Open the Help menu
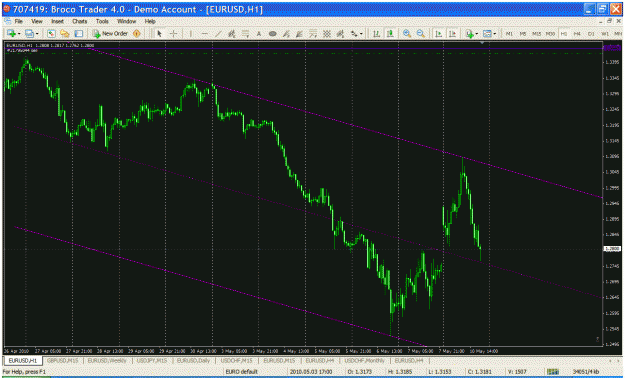 point(150,21)
